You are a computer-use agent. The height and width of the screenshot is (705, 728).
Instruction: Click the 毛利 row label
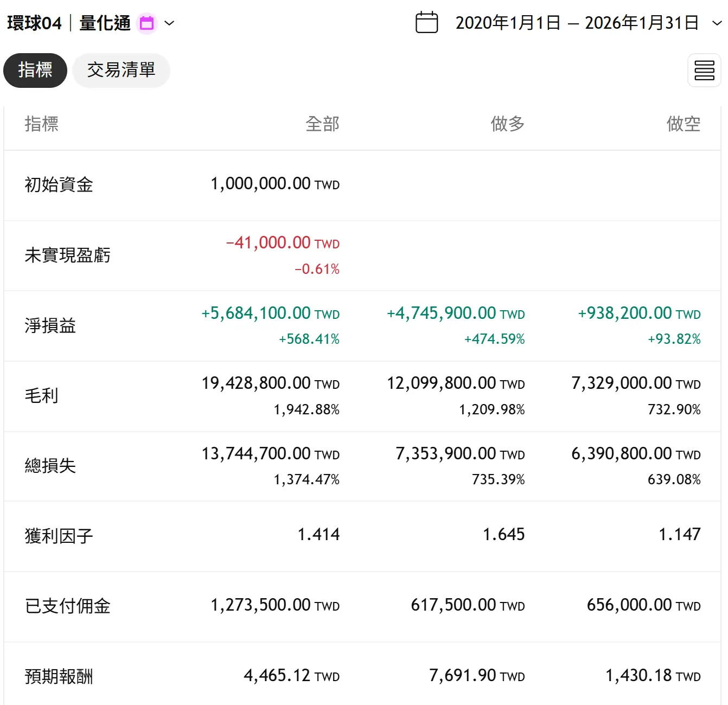(41, 396)
